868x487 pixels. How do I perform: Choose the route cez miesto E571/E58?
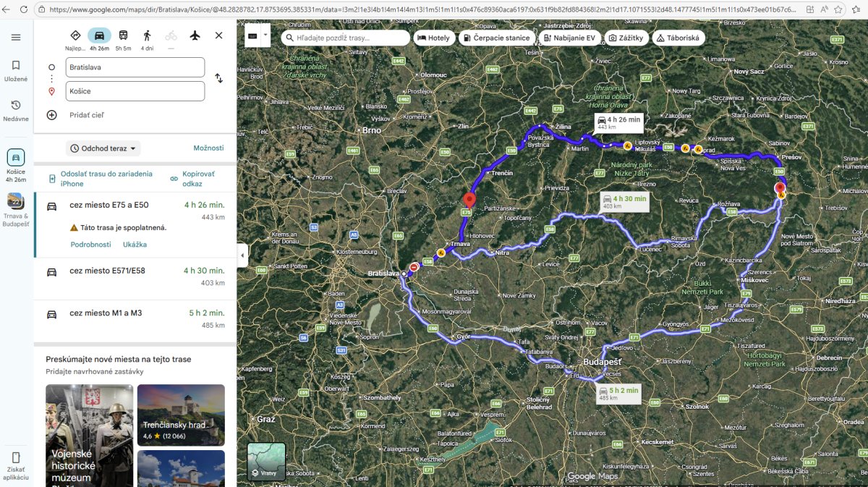pos(135,279)
